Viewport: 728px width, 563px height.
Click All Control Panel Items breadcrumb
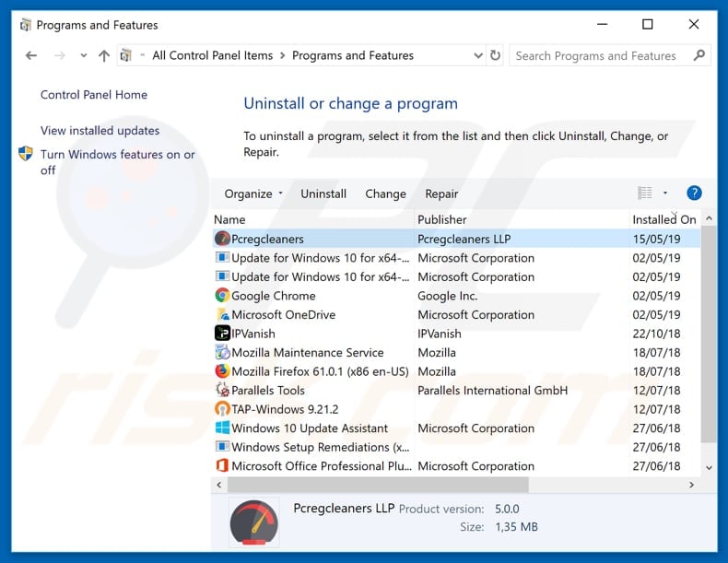point(213,55)
